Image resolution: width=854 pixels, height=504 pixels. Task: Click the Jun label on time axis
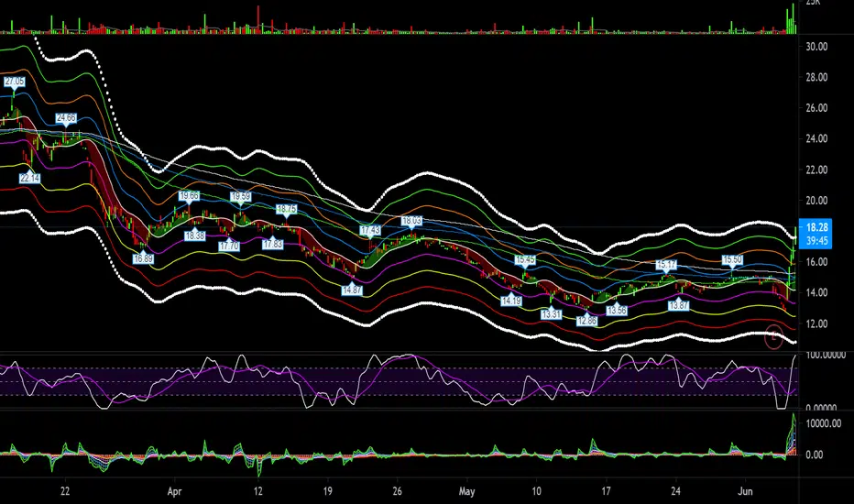pos(745,491)
